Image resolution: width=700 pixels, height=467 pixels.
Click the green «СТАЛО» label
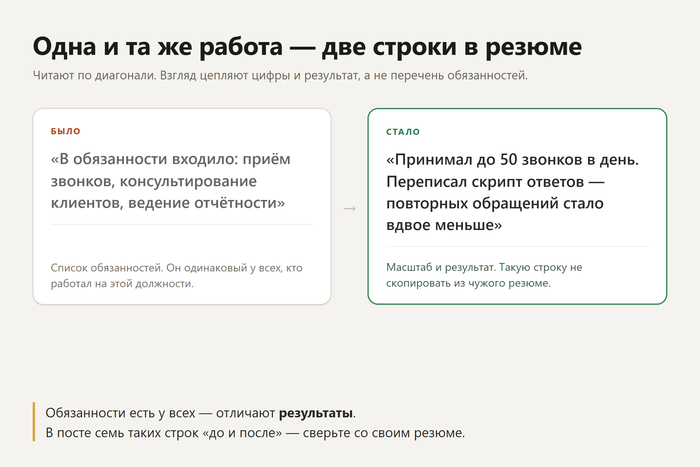pos(403,132)
